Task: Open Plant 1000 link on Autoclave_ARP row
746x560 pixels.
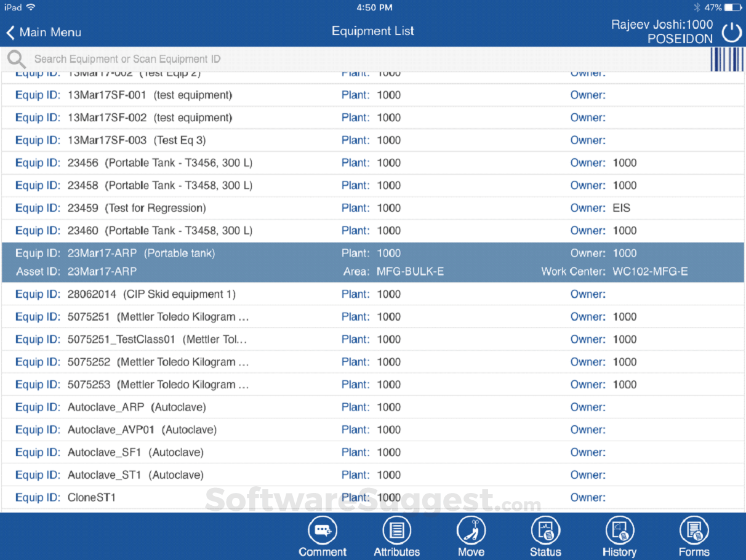Action: (355, 407)
